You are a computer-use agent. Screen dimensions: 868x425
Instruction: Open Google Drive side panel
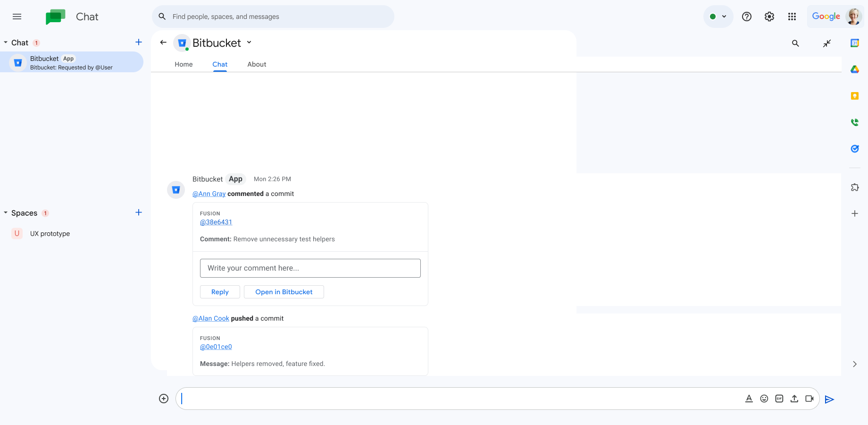click(855, 69)
